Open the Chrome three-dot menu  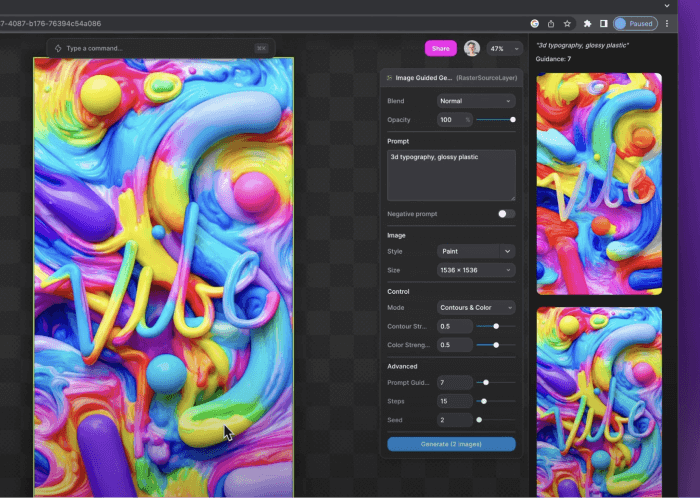tap(667, 23)
